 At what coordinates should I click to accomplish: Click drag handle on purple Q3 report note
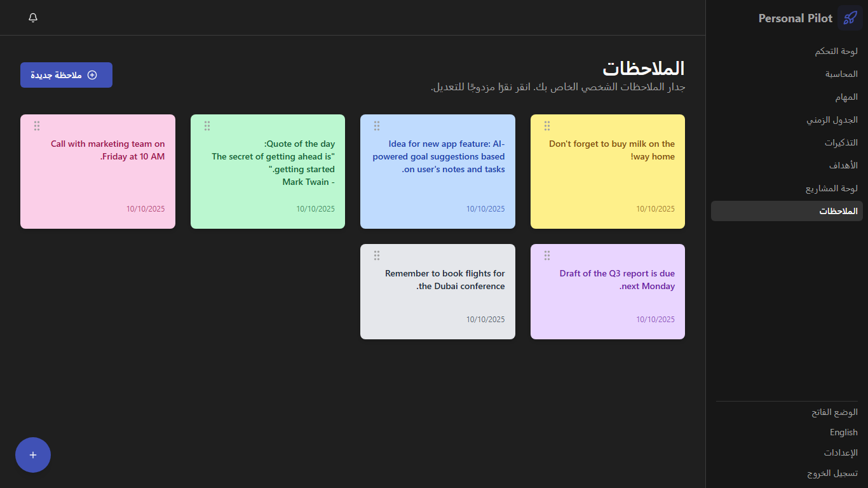547,255
